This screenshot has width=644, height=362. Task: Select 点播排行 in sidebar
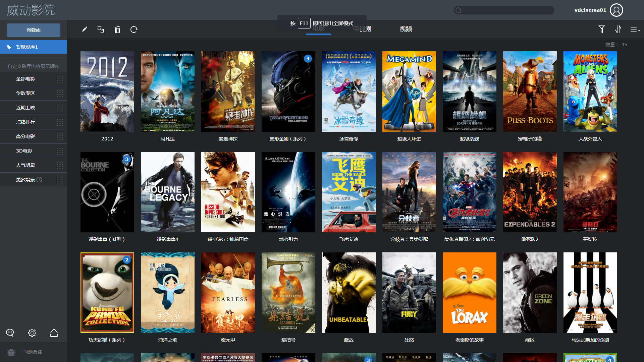click(x=25, y=122)
